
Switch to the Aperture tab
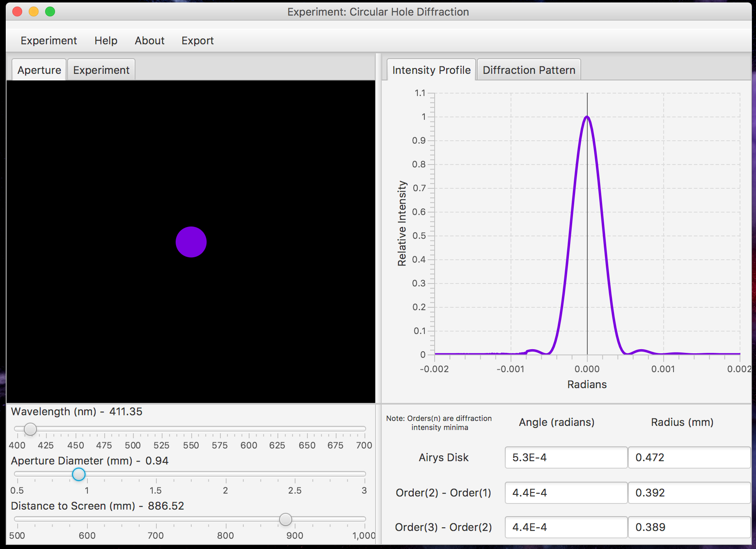(39, 70)
